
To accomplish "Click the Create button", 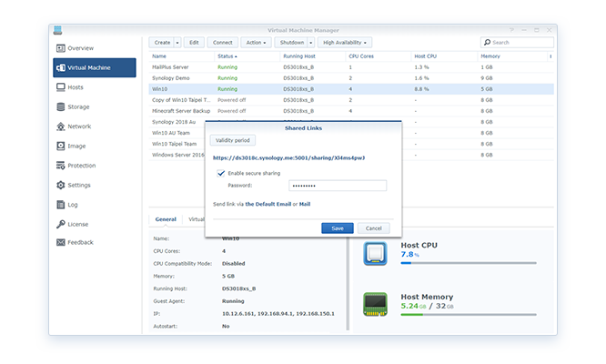I will tap(162, 43).
